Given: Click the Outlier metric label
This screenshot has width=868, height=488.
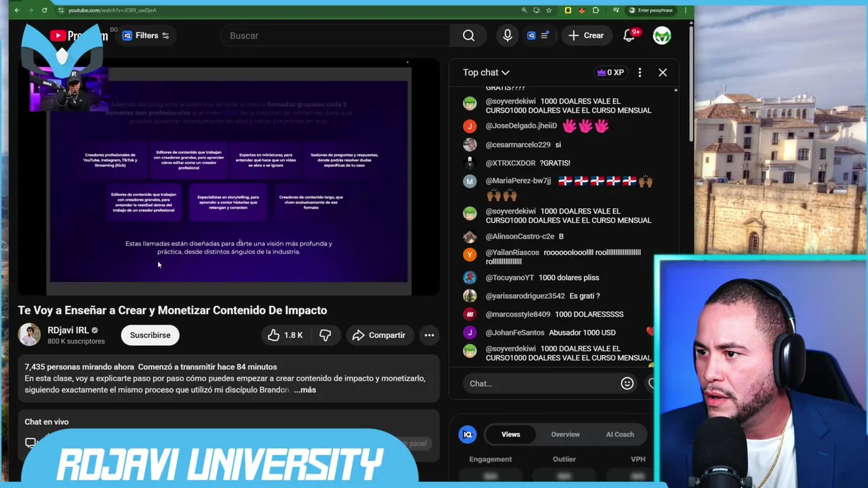Looking at the screenshot, I should click(x=564, y=459).
